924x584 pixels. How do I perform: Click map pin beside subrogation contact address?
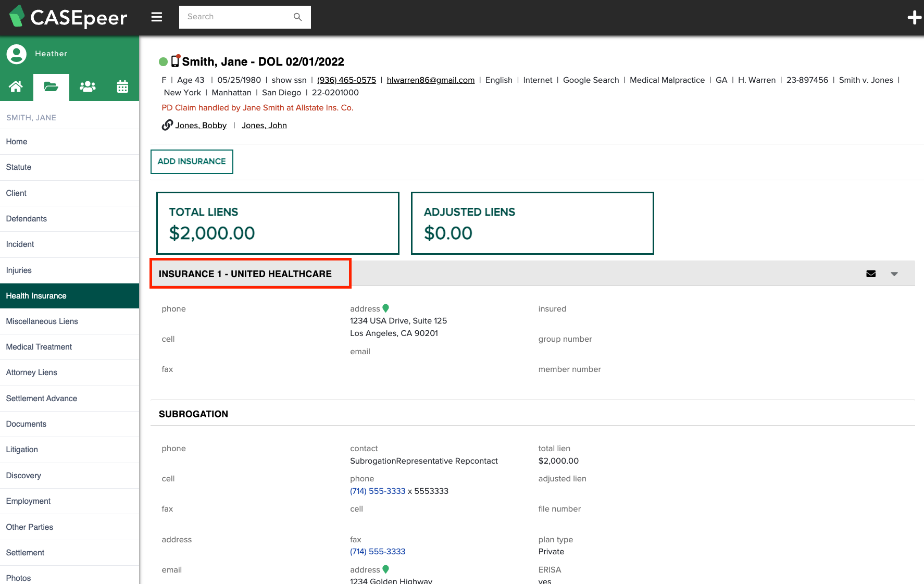pyautogui.click(x=386, y=569)
